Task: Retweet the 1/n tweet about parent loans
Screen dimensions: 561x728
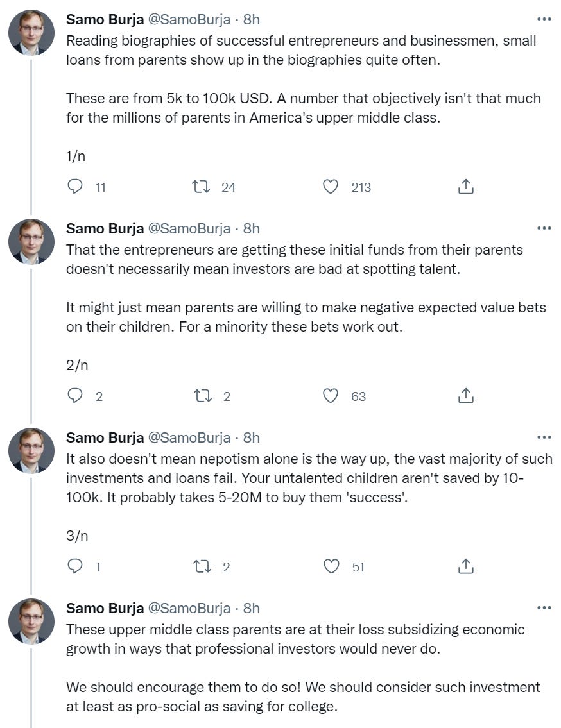Action: [x=200, y=187]
